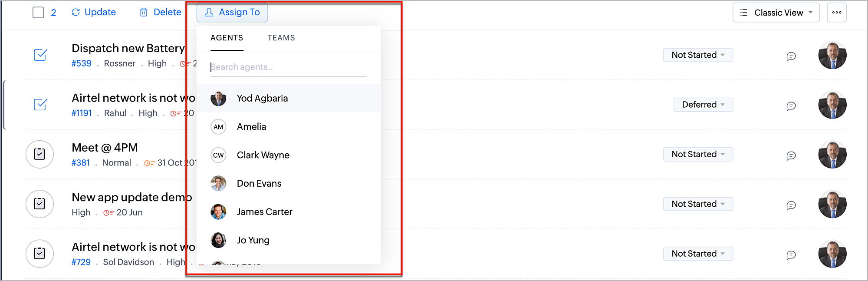Click task icon beside New app update demo
Screen dimensions: 868x281
click(x=39, y=204)
